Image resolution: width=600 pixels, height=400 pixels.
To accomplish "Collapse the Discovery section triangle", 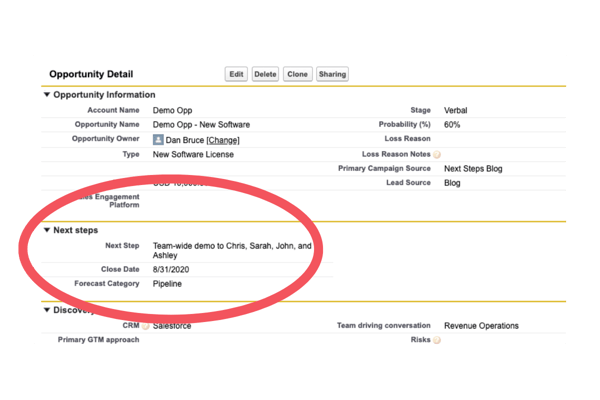I will coord(47,310).
